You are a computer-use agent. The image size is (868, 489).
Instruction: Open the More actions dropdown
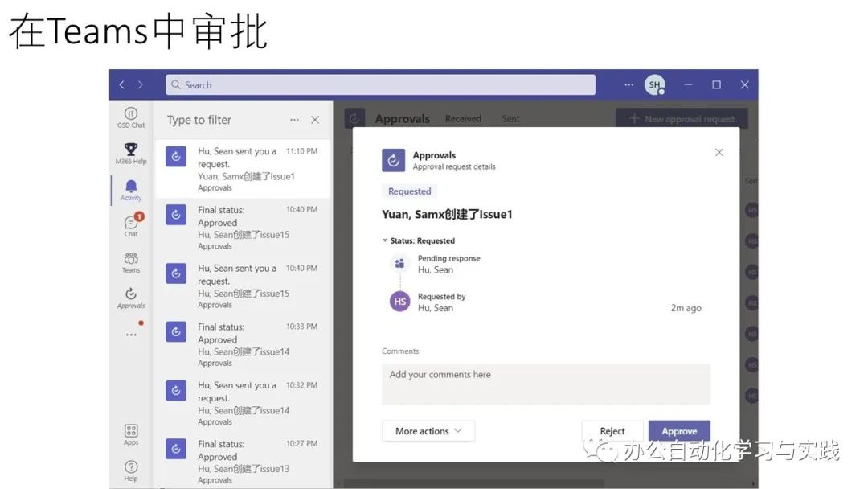pos(428,431)
